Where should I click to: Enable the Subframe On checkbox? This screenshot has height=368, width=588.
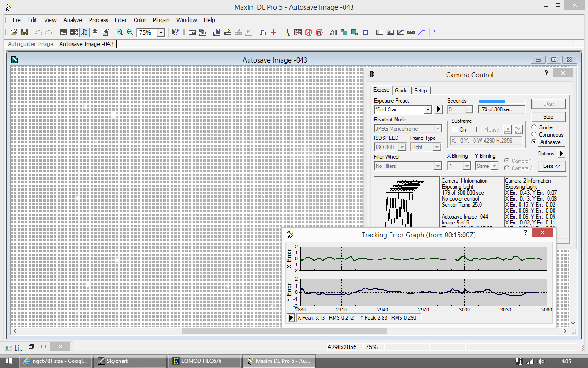(x=454, y=130)
